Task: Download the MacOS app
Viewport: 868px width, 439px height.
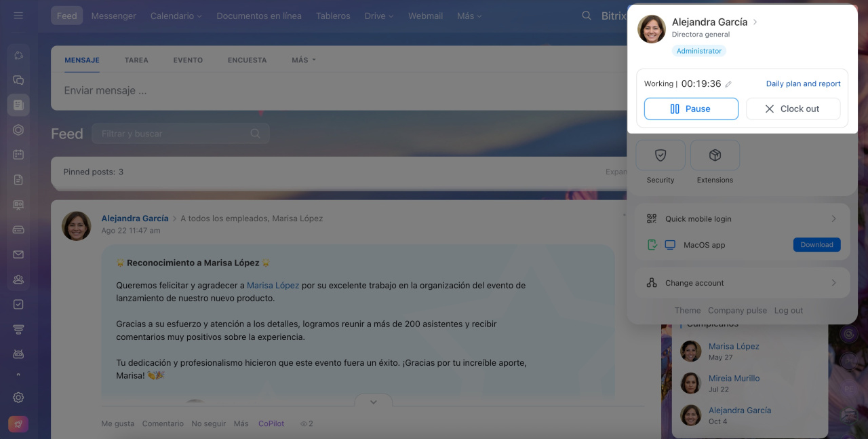Action: [816, 245]
